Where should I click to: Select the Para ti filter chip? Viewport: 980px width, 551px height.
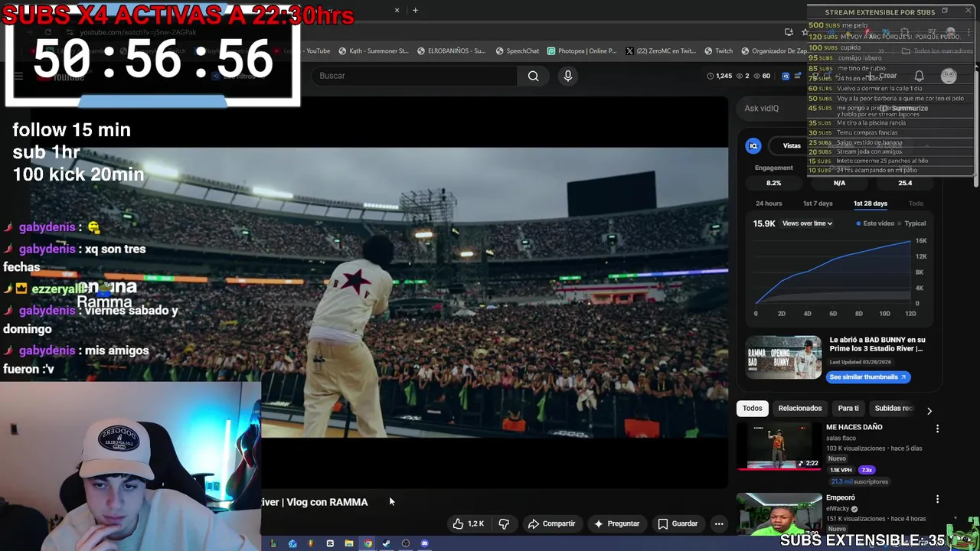click(x=848, y=408)
